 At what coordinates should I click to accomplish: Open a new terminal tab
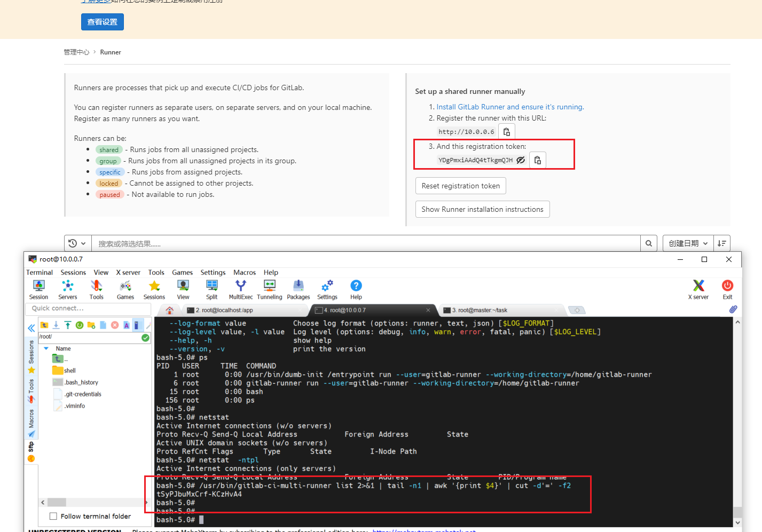577,310
